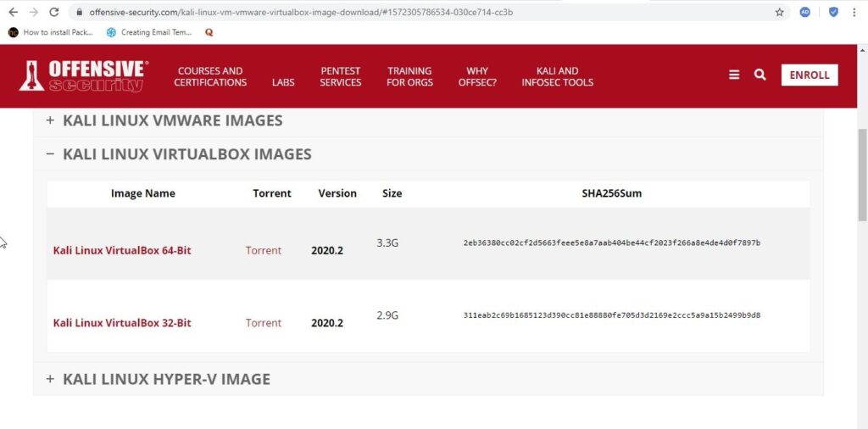
Task: Click the browser forward arrow
Action: (x=33, y=12)
